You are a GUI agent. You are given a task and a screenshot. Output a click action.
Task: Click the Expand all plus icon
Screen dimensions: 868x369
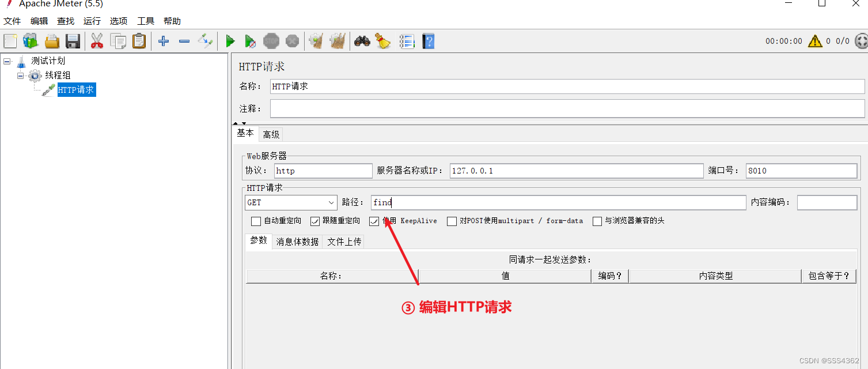coord(164,41)
